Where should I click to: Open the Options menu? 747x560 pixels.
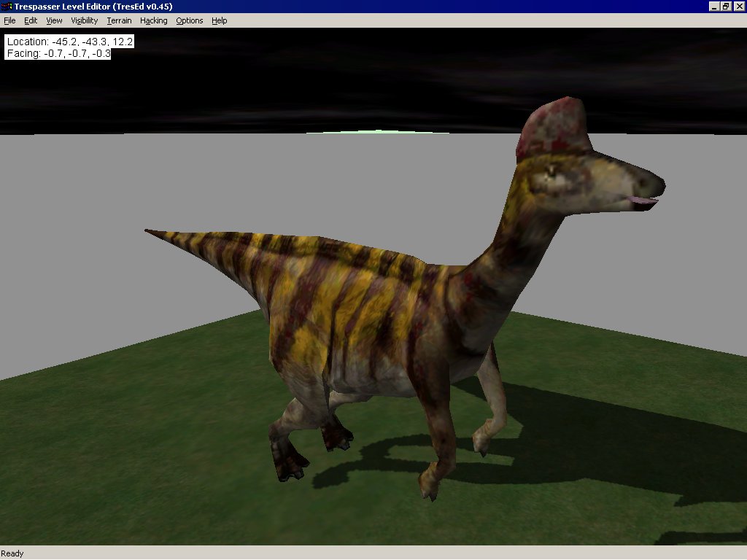pyautogui.click(x=189, y=20)
